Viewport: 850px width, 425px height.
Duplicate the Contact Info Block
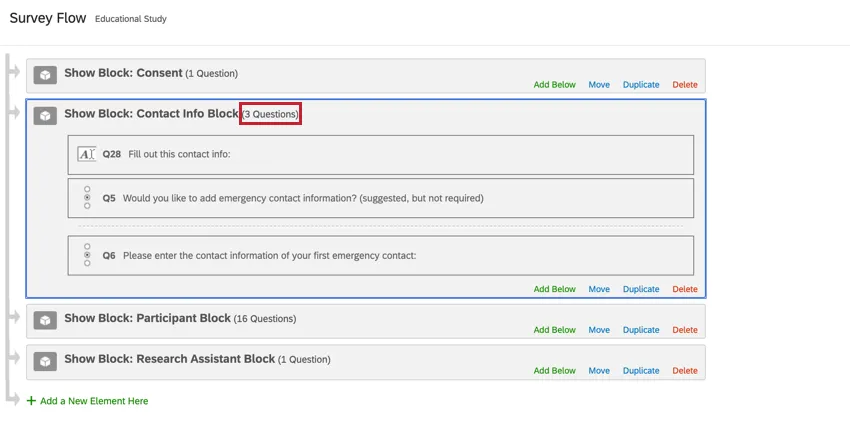point(641,289)
